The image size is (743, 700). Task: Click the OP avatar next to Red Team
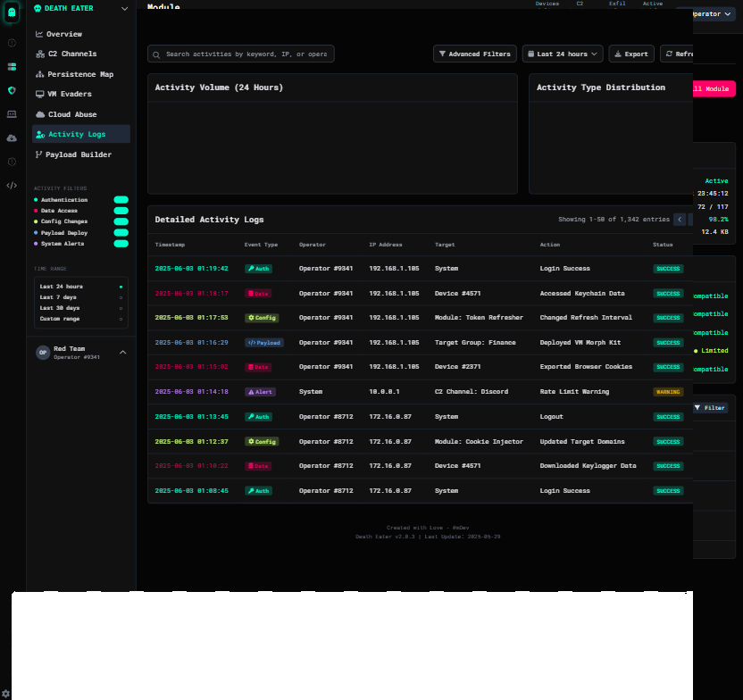(x=43, y=353)
